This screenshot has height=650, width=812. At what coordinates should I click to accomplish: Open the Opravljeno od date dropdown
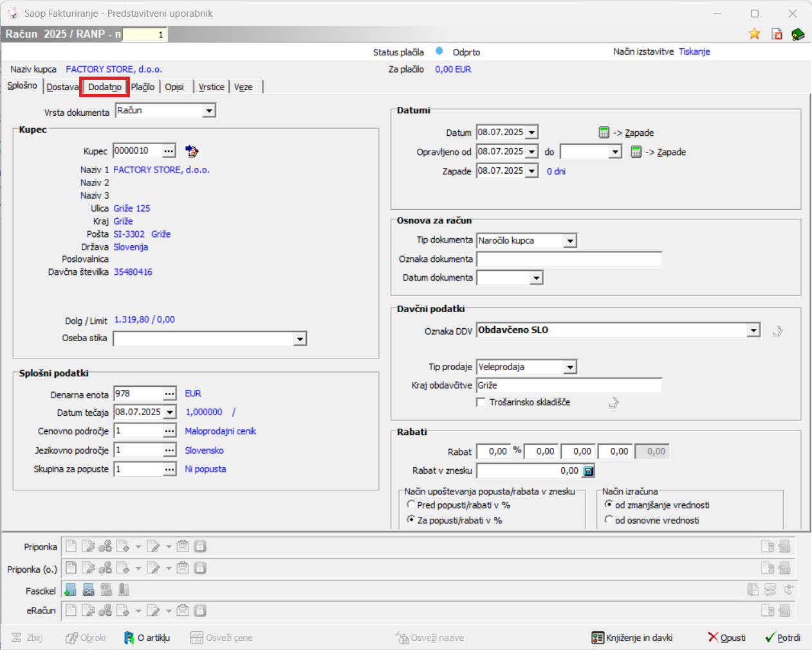(x=531, y=151)
